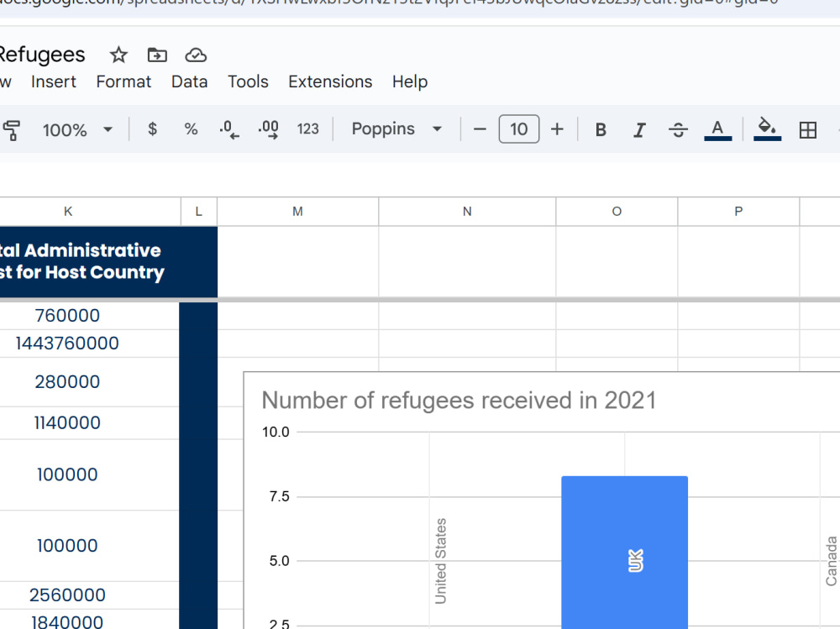Select cell containing 1840000
The width and height of the screenshot is (840, 629).
[89, 620]
